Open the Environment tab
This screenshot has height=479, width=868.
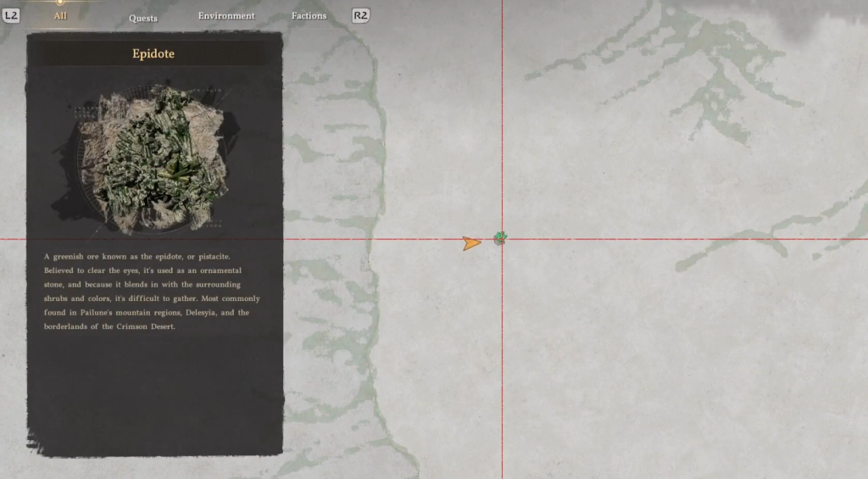point(226,16)
